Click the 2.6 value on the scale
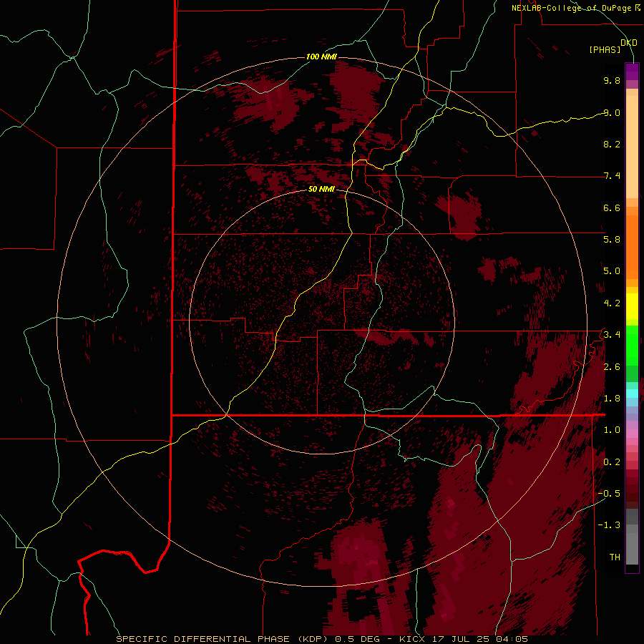Viewport: 644px width, 644px height. coord(612,367)
